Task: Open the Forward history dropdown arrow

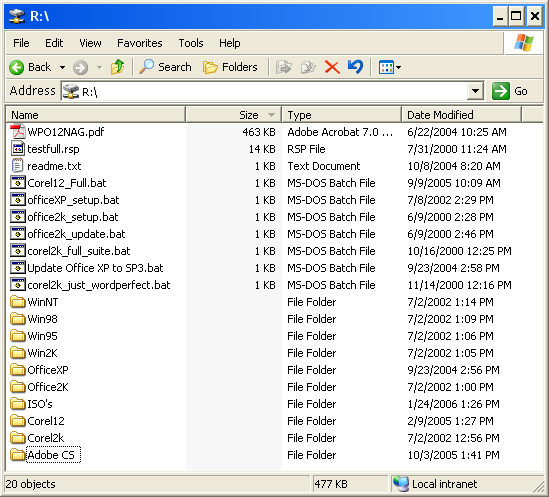Action: [x=99, y=67]
